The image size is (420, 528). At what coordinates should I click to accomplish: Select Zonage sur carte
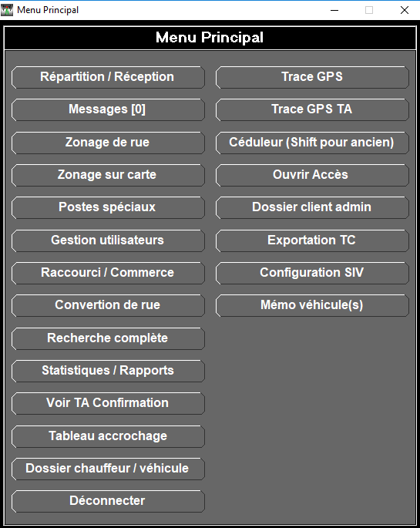point(108,175)
